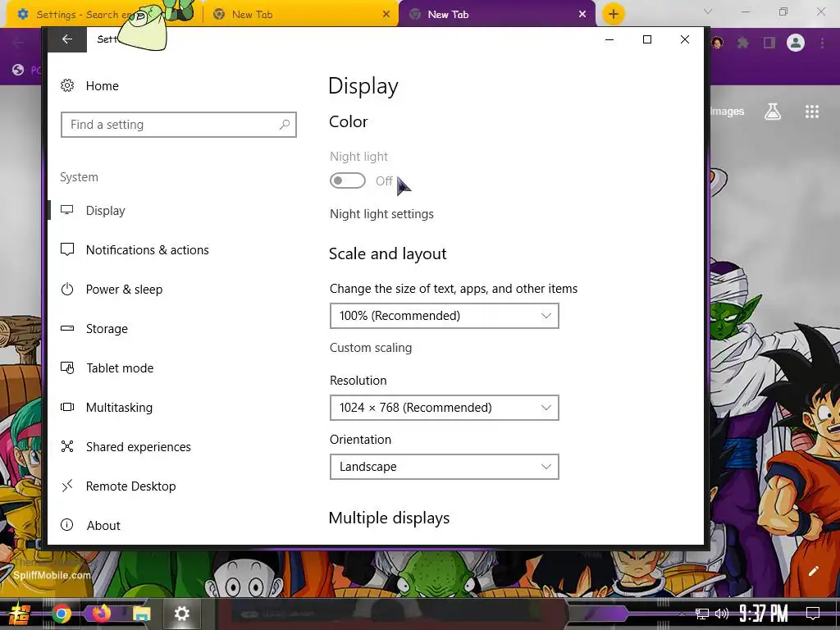Select the Multitasking icon
Image resolution: width=840 pixels, height=630 pixels.
(67, 407)
